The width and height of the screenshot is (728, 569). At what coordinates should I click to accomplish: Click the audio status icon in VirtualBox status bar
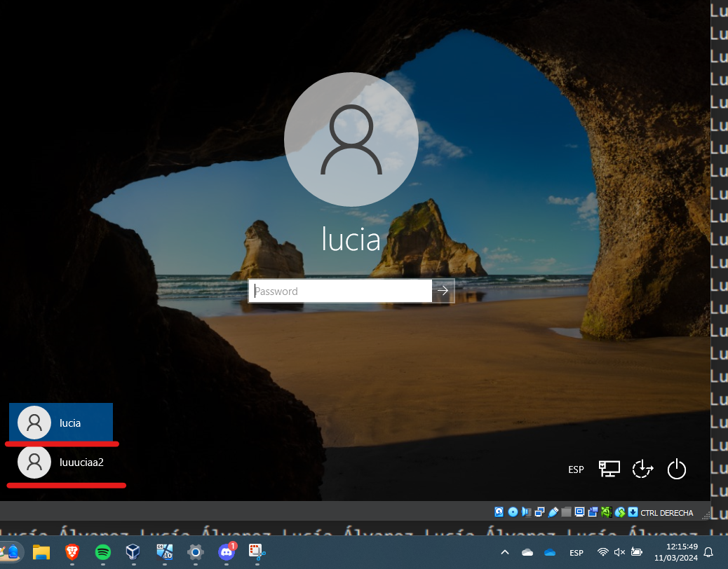(526, 512)
